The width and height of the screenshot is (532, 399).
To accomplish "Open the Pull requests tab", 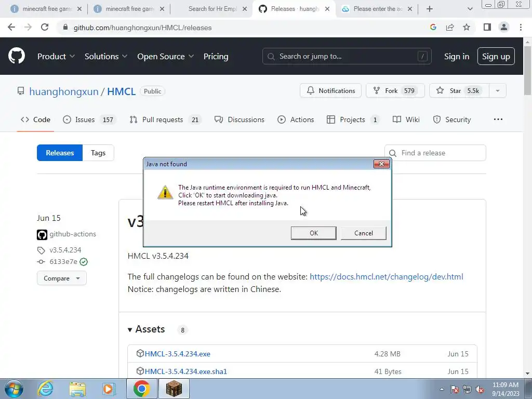I will pyautogui.click(x=166, y=119).
